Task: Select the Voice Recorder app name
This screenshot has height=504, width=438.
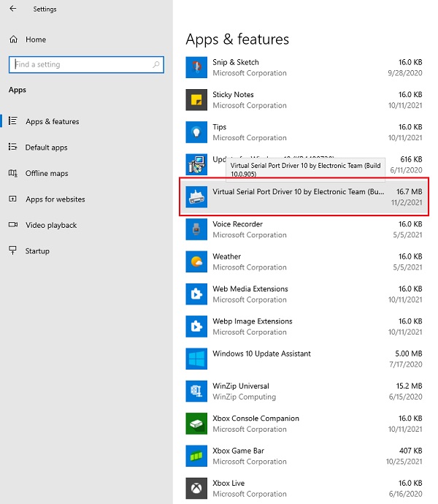Action: pos(237,224)
